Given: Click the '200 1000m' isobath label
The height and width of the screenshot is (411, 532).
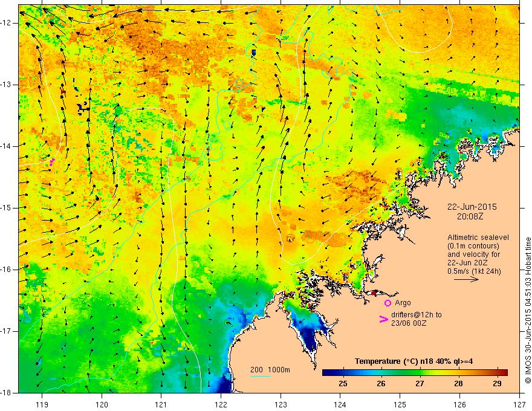Looking at the screenshot, I should 270,370.
